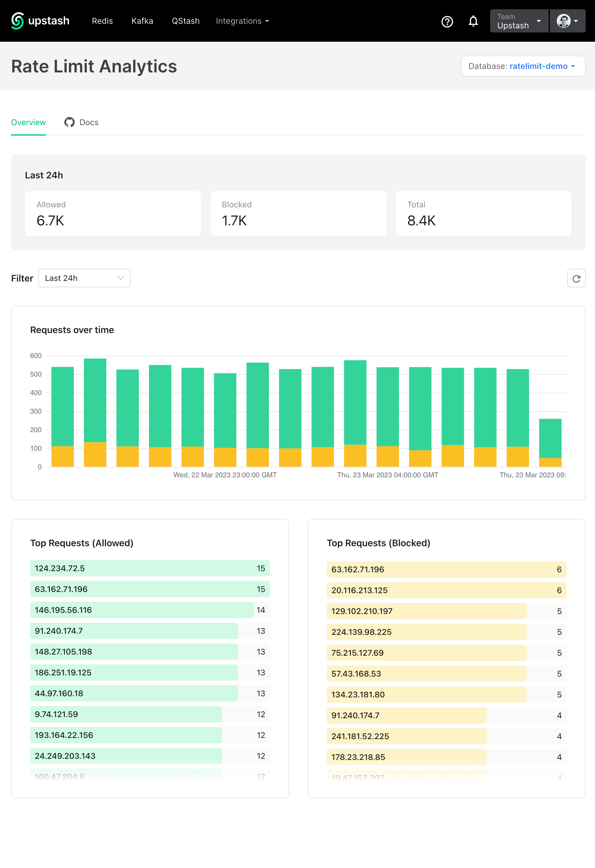Image resolution: width=595 pixels, height=868 pixels.
Task: Go to the Redis menu item
Action: 102,21
